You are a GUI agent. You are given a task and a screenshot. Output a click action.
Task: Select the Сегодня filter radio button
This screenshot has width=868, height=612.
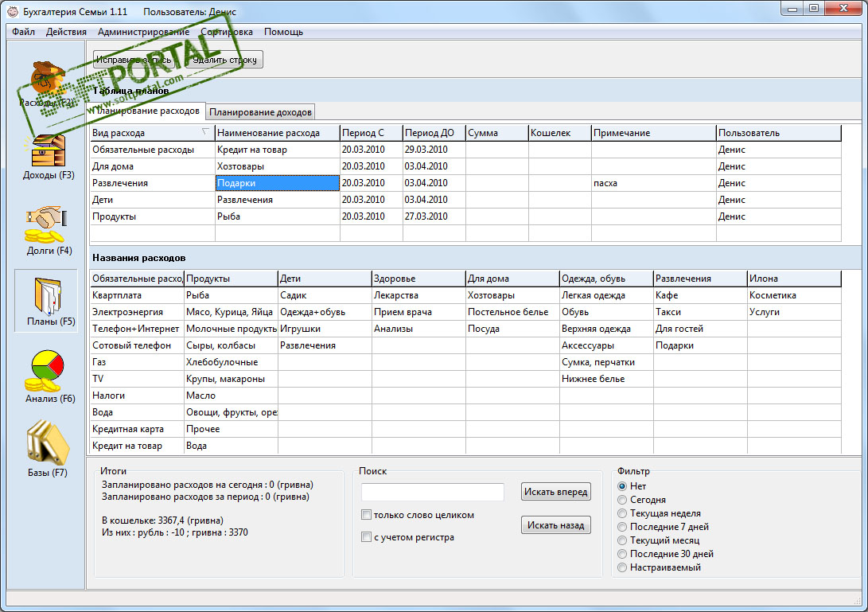tap(622, 500)
